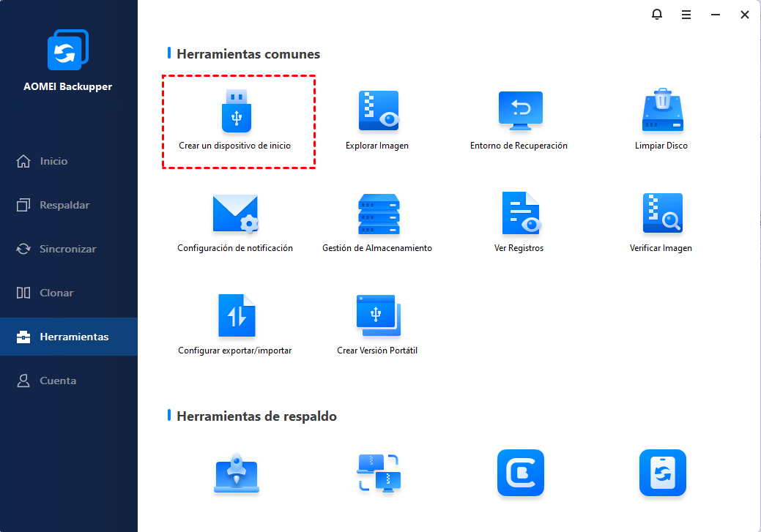Open Configuración de notificación envelope icon

[x=236, y=214]
